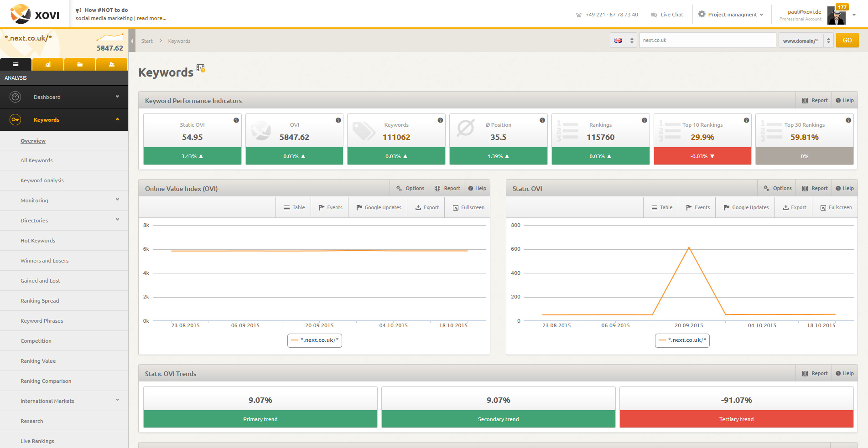Toggle Events in Online Value Index panel
868x448 pixels.
pos(330,207)
